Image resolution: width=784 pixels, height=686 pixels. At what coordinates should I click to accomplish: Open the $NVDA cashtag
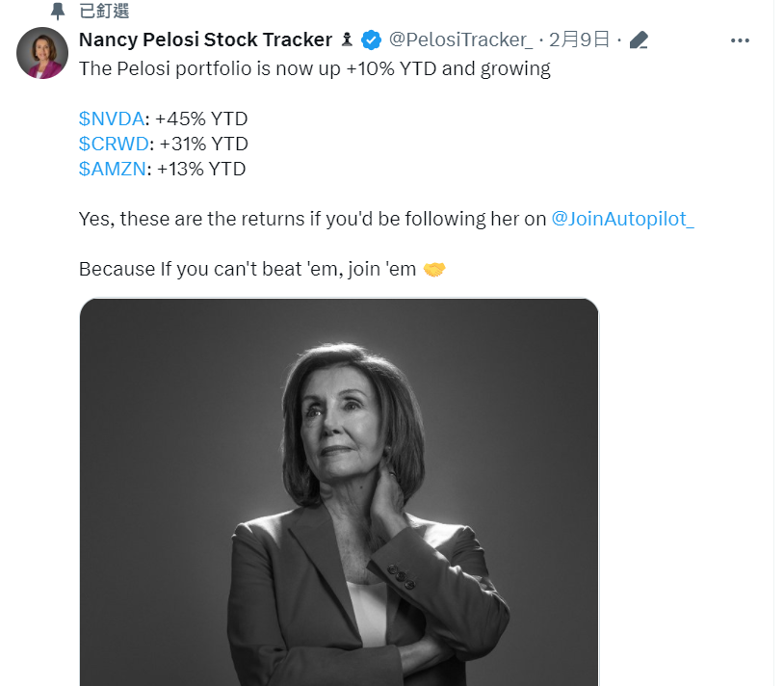point(112,119)
